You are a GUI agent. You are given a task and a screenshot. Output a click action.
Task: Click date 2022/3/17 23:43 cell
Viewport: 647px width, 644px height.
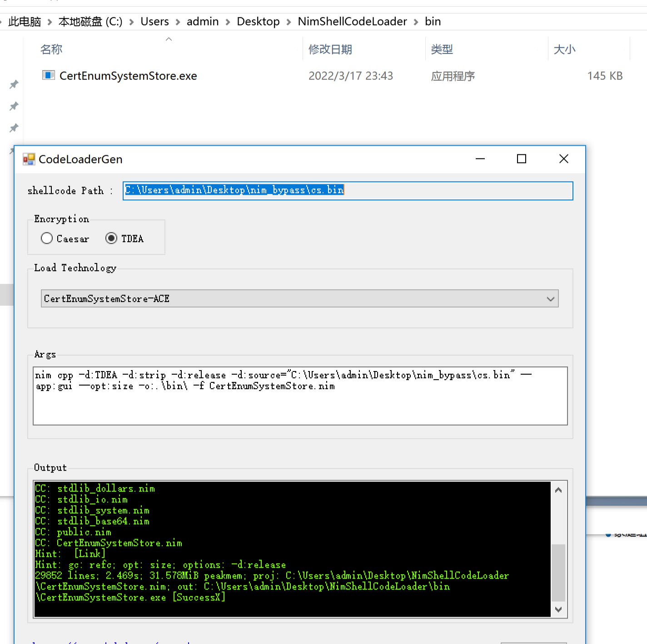coord(351,76)
